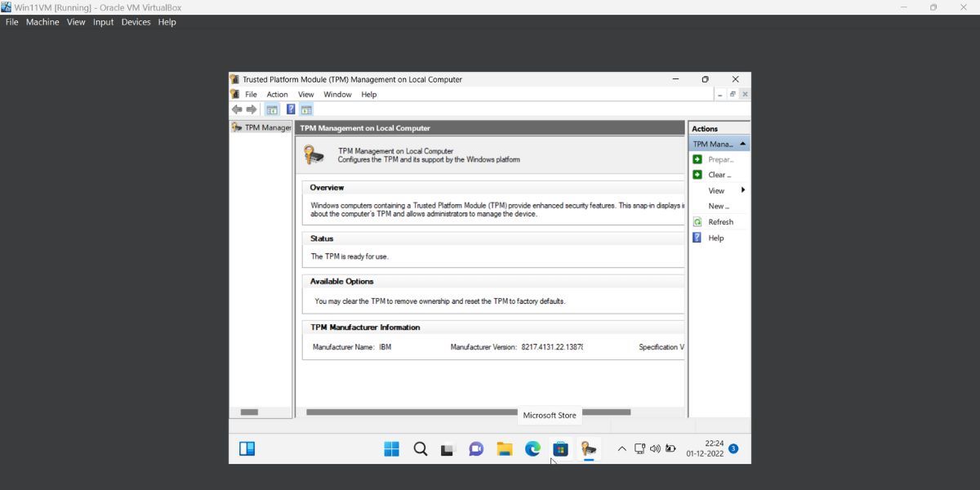Click the blue Help icon in the toolbar

click(x=291, y=109)
